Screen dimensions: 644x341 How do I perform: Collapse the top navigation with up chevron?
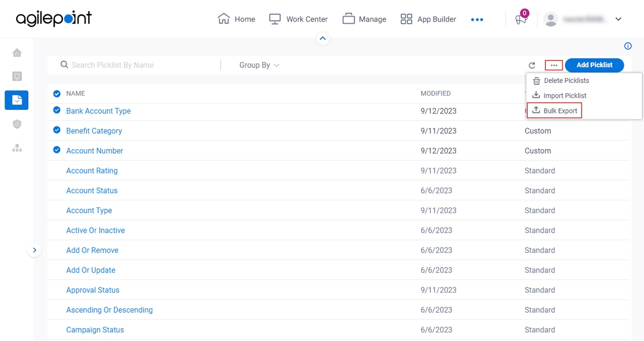point(323,38)
